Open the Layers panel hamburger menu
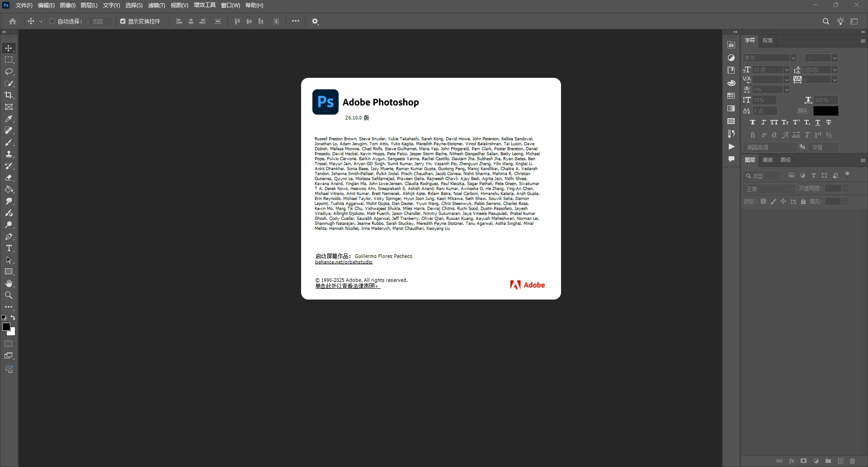 click(863, 160)
